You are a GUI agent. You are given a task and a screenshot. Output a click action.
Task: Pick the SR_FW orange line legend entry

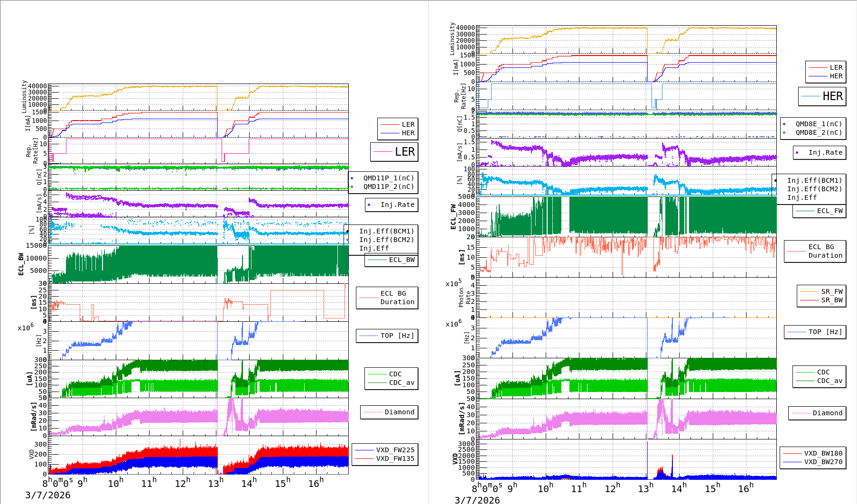[x=831, y=291]
